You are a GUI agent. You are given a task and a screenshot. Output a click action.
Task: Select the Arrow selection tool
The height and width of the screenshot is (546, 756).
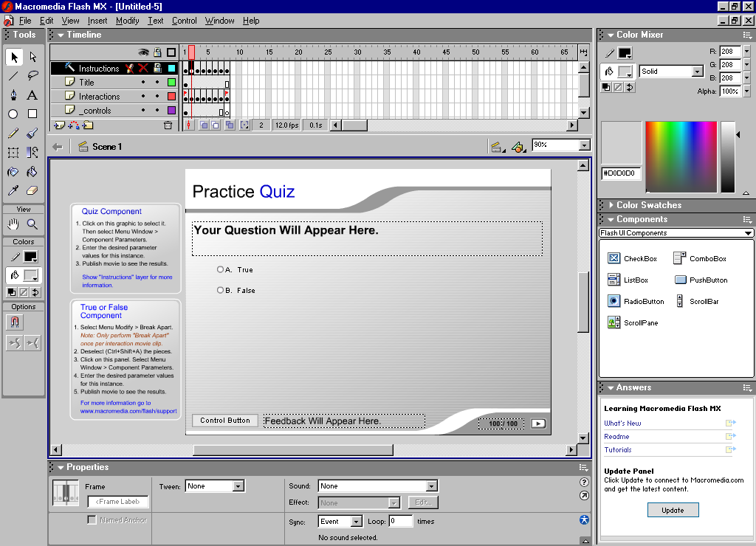14,57
